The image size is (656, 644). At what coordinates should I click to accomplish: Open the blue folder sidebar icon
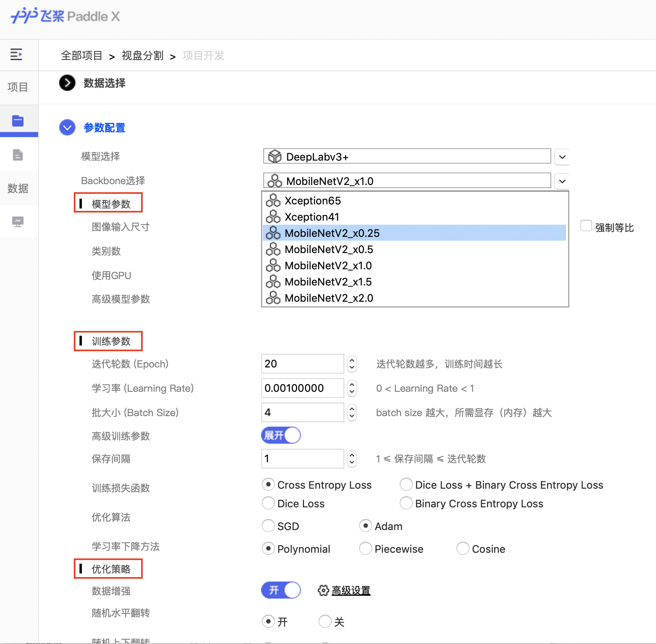click(x=18, y=121)
